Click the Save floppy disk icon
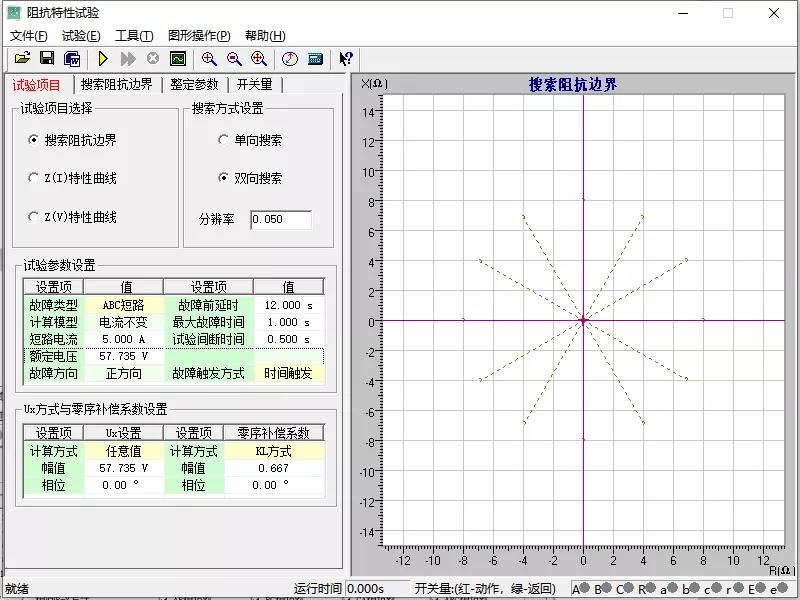 46,59
